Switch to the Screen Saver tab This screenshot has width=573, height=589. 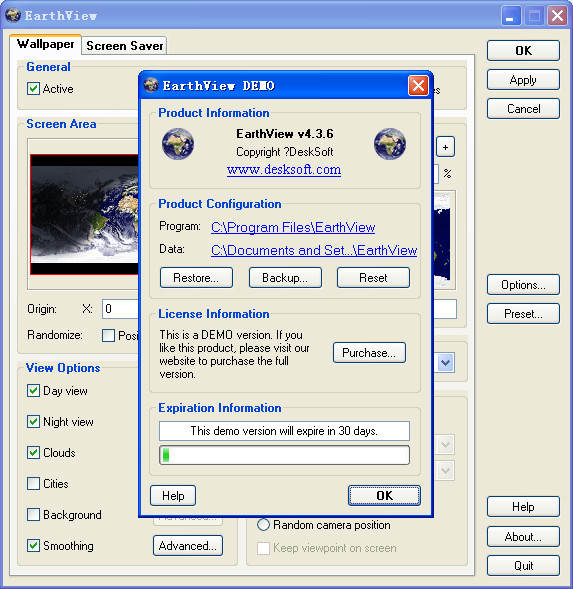click(124, 45)
